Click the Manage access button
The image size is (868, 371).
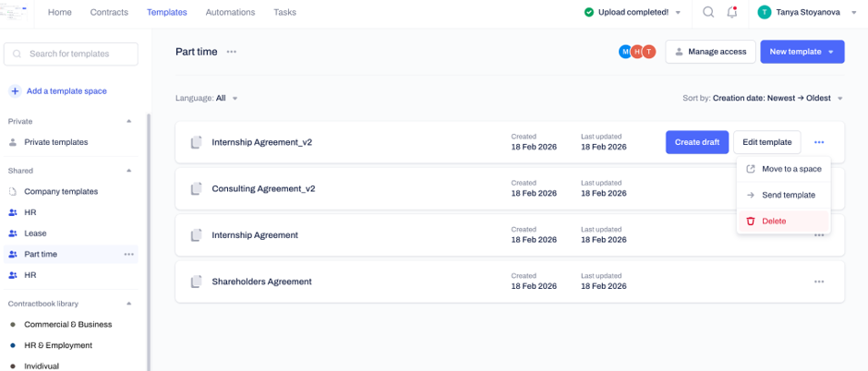pos(710,52)
